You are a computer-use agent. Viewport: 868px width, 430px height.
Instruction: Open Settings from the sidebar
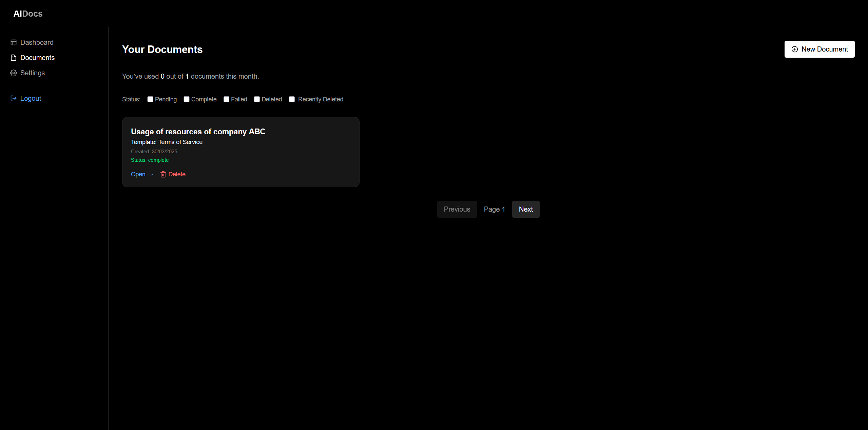click(x=33, y=73)
